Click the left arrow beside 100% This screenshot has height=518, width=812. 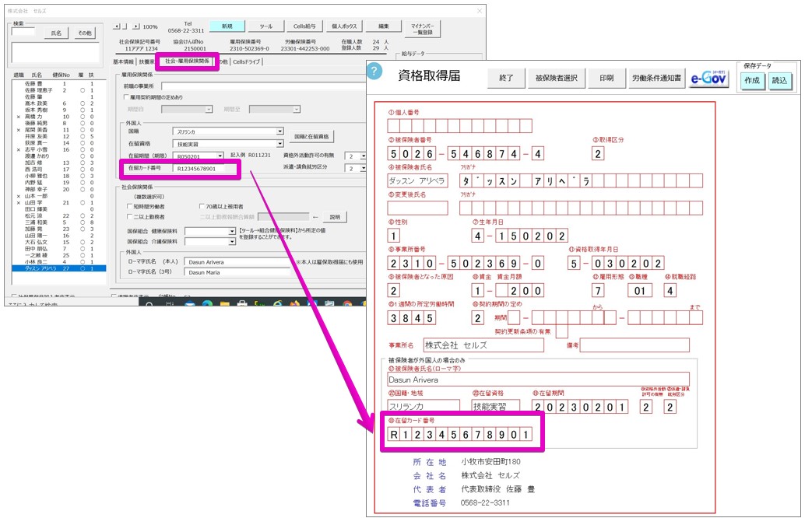click(x=117, y=26)
